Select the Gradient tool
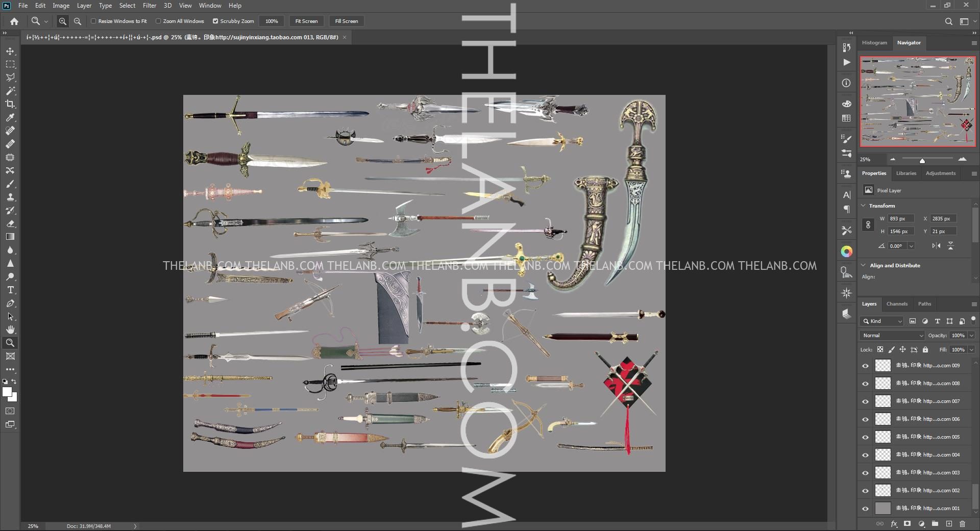The height and width of the screenshot is (531, 980). 10,237
